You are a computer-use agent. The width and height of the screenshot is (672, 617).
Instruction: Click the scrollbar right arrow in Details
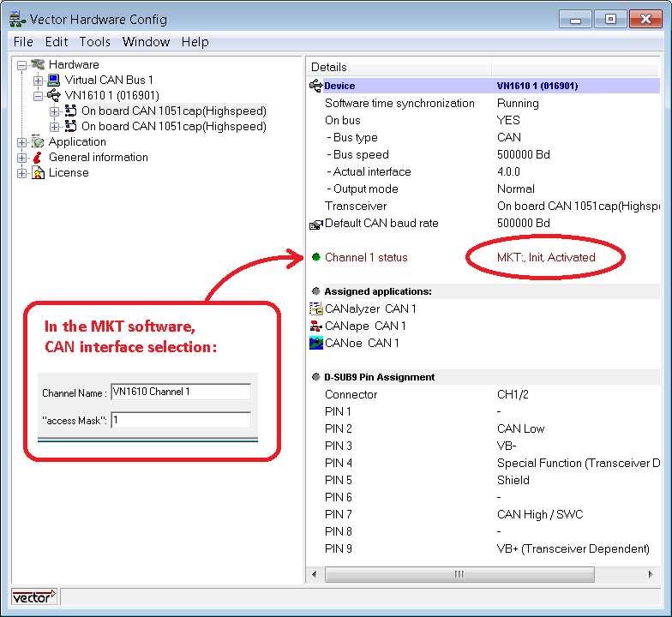[651, 574]
